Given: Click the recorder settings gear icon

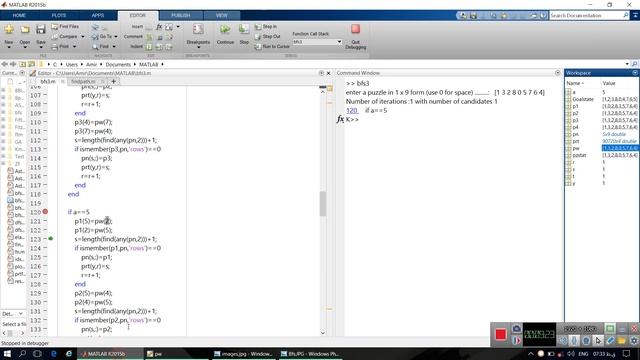Looking at the screenshot, I should pos(633,340).
